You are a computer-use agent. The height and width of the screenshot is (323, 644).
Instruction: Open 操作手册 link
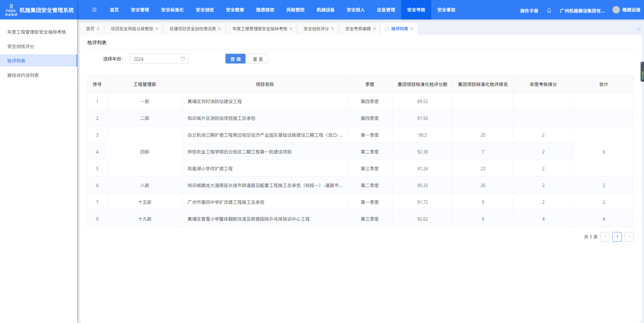coord(529,11)
